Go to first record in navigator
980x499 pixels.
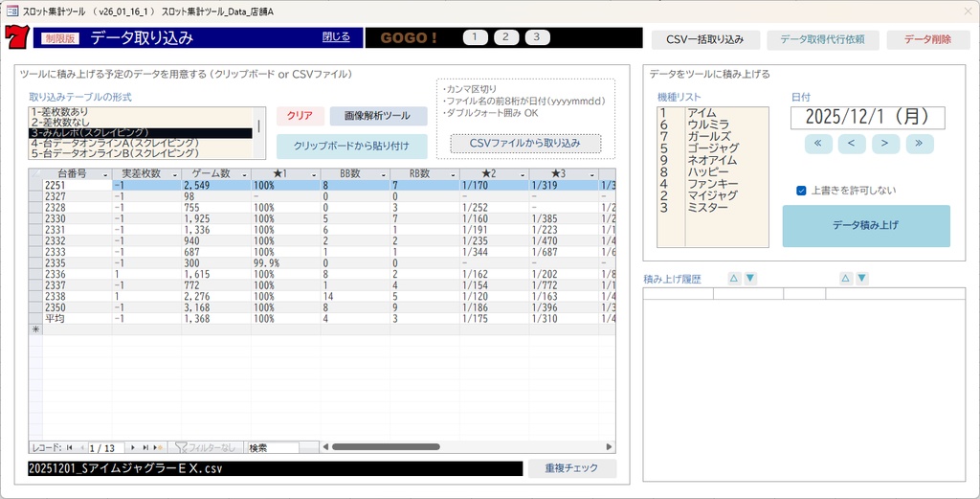(69, 447)
